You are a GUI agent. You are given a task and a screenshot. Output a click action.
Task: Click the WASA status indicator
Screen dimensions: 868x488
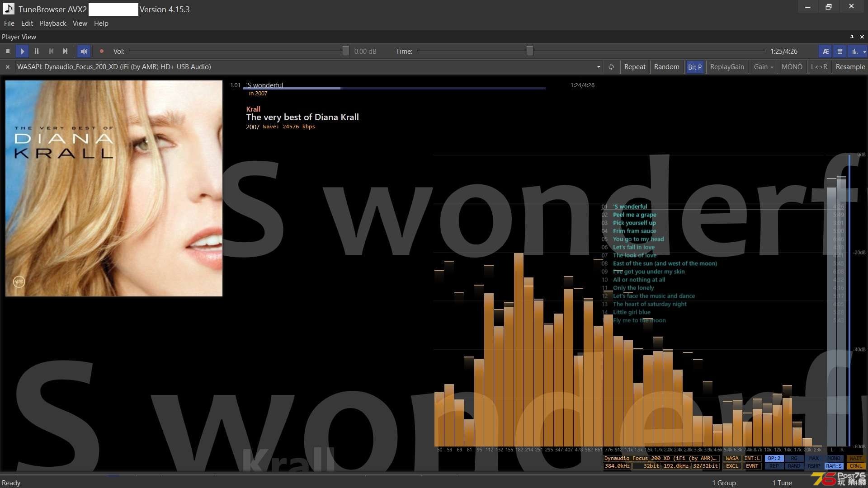point(732,458)
